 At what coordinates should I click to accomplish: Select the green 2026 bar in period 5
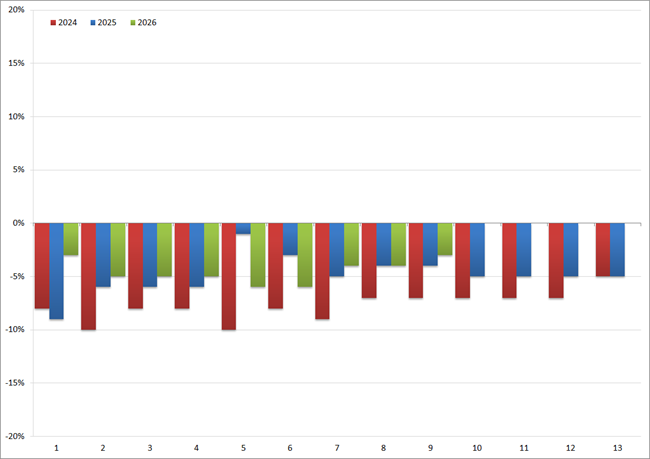tap(258, 255)
